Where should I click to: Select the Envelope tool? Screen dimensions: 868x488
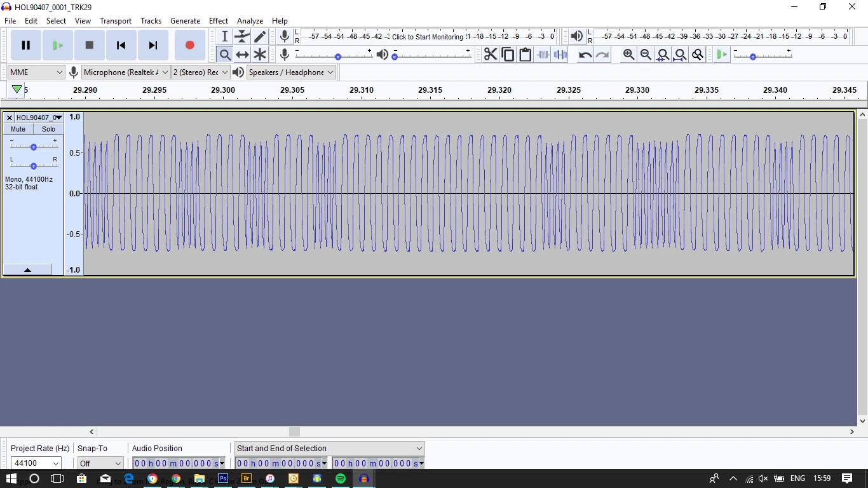click(x=242, y=37)
